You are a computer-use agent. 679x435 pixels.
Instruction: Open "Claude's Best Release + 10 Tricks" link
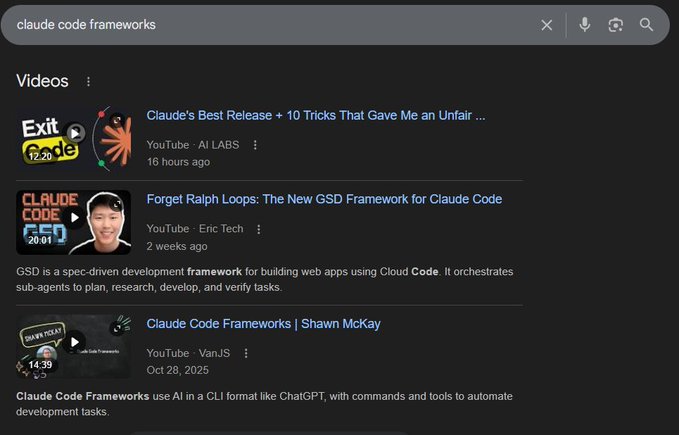click(x=316, y=116)
